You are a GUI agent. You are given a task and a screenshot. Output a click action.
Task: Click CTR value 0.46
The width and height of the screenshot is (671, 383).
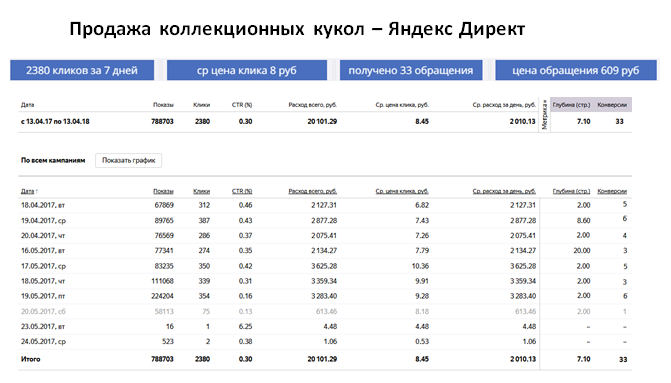[x=245, y=205]
